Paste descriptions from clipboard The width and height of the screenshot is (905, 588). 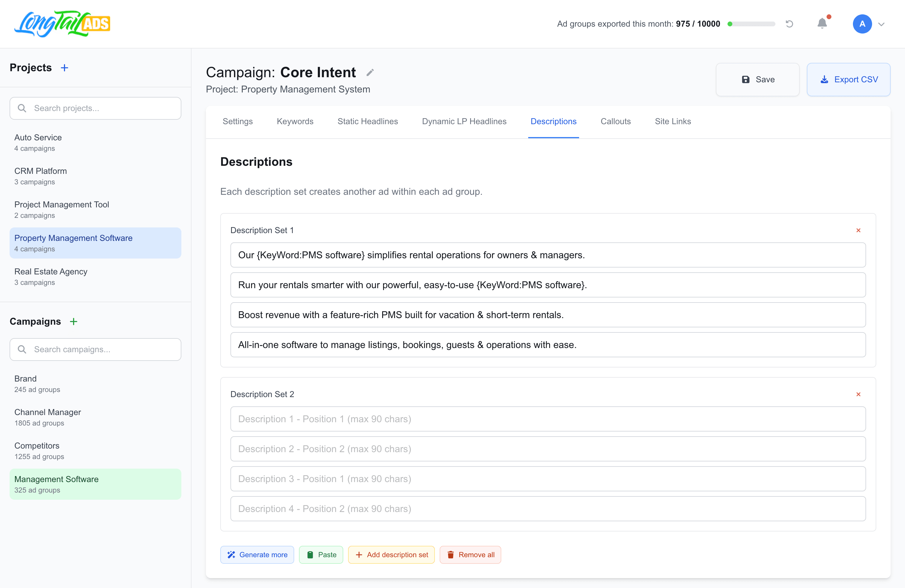[321, 554]
